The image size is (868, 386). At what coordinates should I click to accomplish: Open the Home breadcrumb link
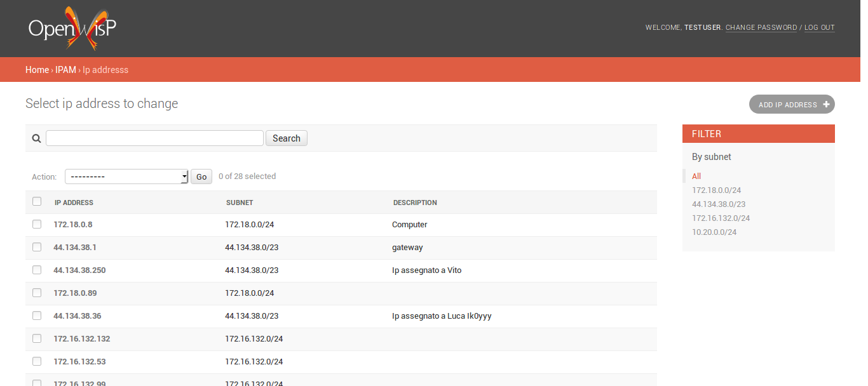pos(37,70)
